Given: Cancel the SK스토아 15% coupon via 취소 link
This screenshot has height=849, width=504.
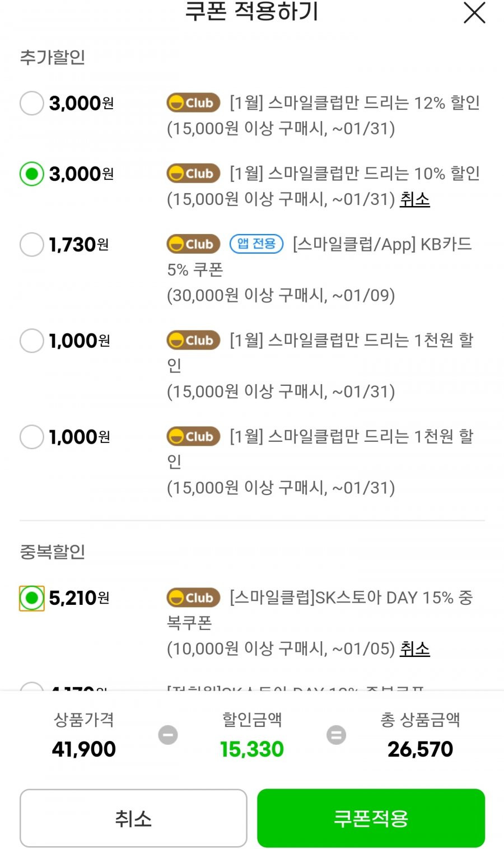Looking at the screenshot, I should (x=415, y=649).
